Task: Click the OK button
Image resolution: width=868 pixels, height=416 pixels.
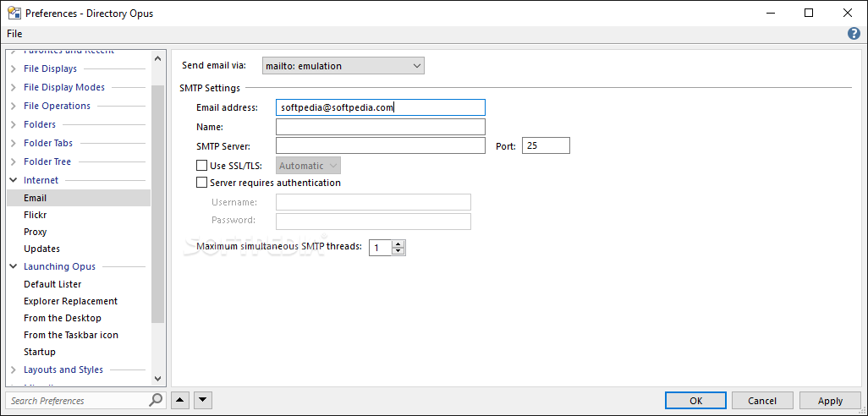Action: (696, 401)
